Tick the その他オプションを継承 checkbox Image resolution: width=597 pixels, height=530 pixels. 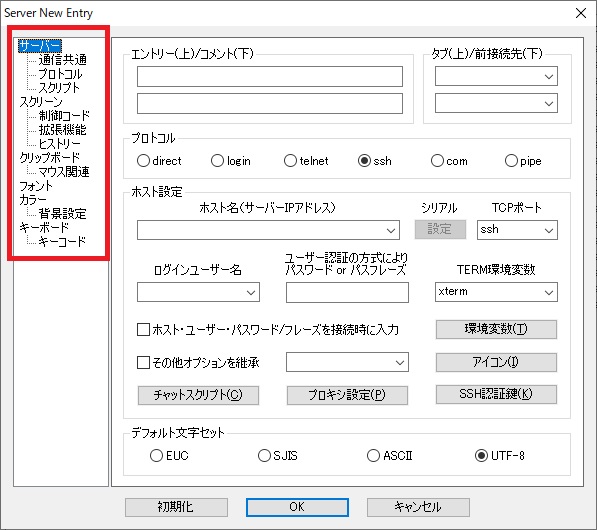tap(143, 362)
